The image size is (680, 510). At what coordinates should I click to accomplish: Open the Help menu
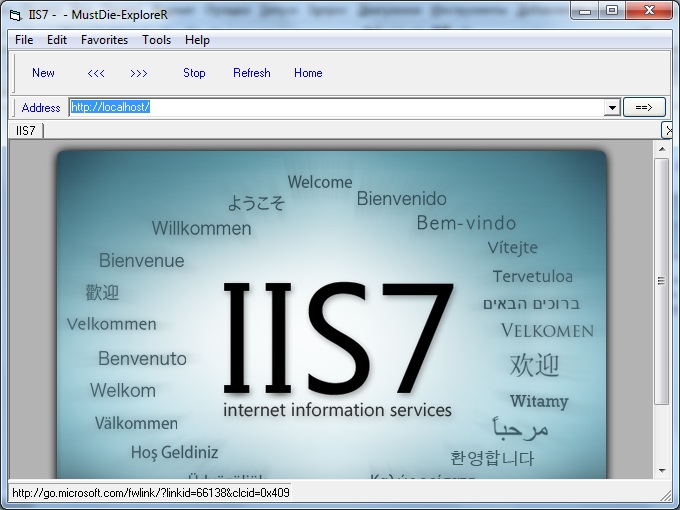(197, 40)
